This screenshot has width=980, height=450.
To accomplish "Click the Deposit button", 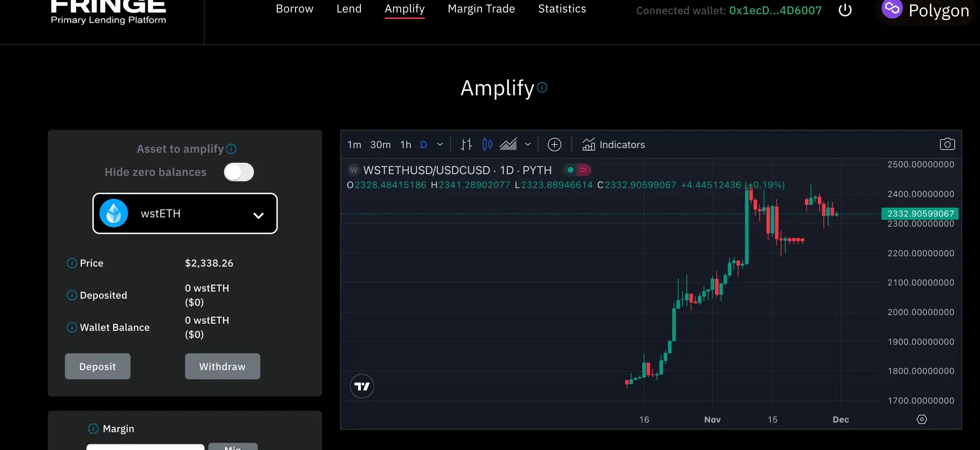I will [97, 366].
